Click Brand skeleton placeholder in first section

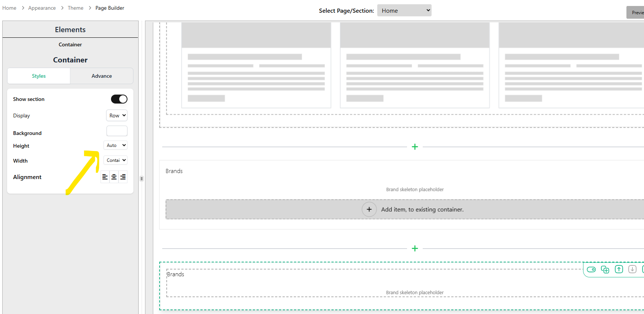[x=415, y=190]
